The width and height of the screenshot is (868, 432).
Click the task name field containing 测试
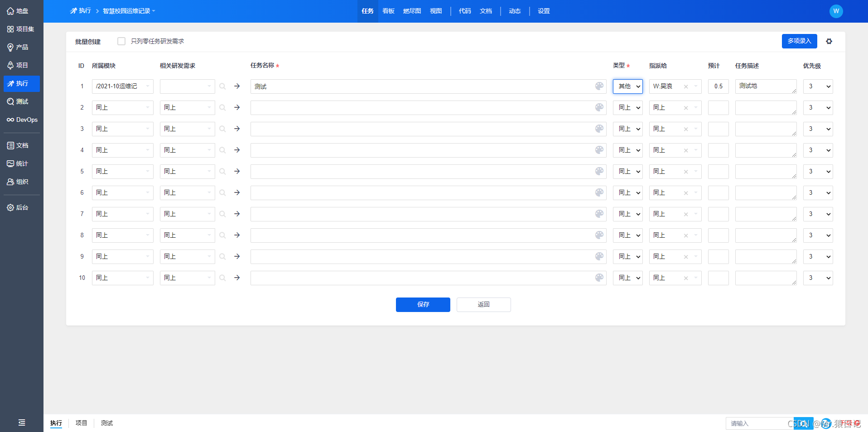(429, 86)
